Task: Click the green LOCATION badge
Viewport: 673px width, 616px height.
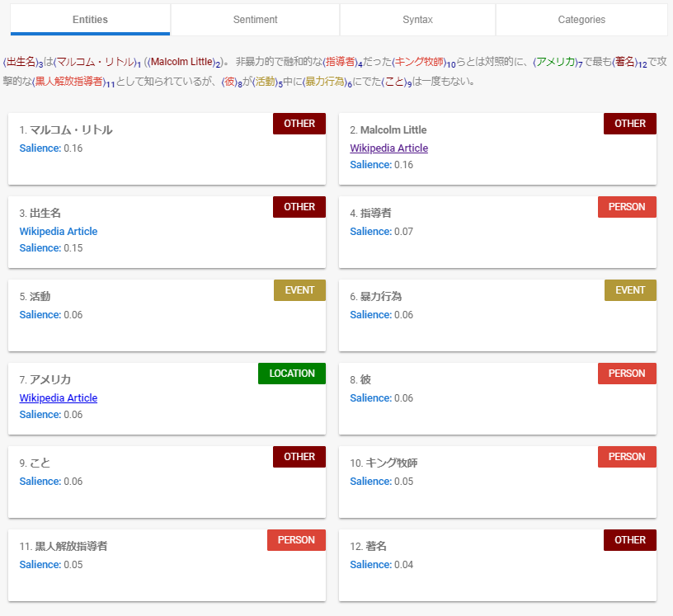Action: pyautogui.click(x=292, y=374)
